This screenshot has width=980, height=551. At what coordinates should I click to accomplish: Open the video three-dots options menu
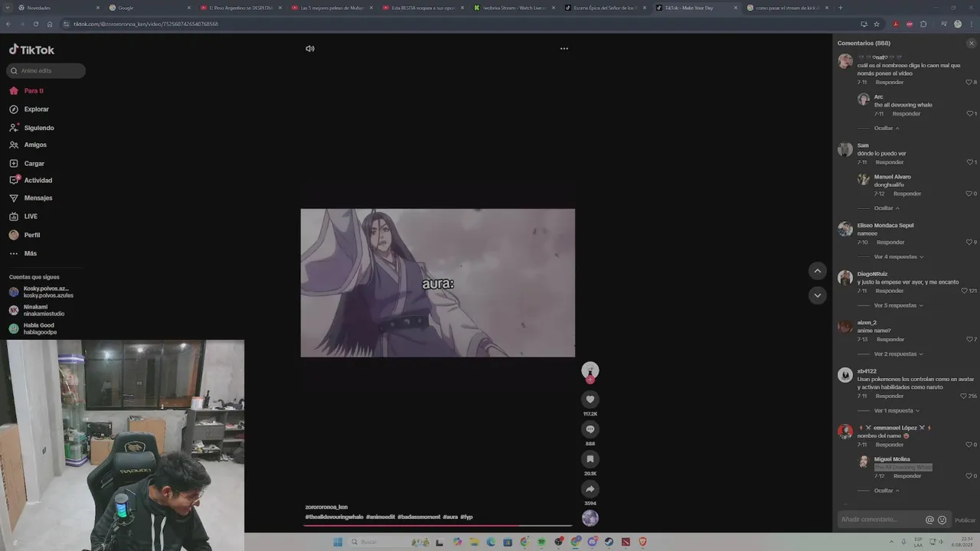[564, 48]
